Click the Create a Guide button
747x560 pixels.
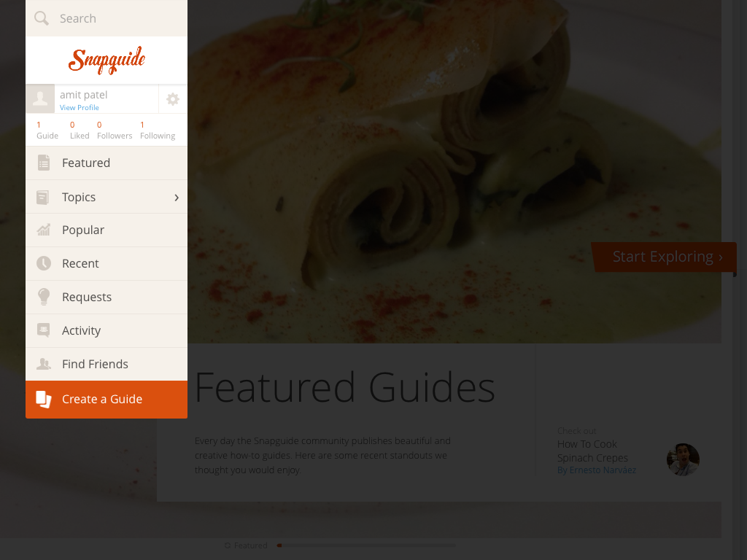(107, 399)
